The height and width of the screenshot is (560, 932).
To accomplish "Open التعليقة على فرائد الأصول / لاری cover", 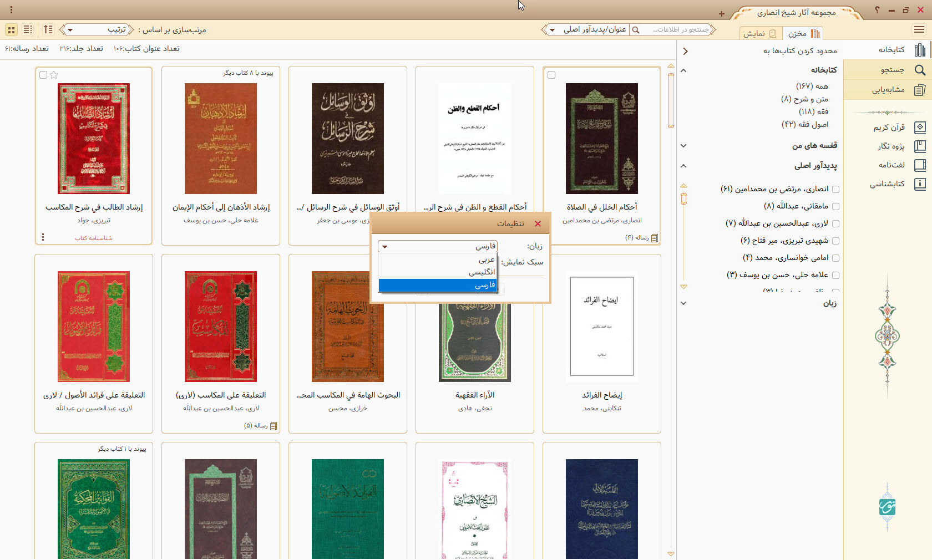I will pos(94,327).
